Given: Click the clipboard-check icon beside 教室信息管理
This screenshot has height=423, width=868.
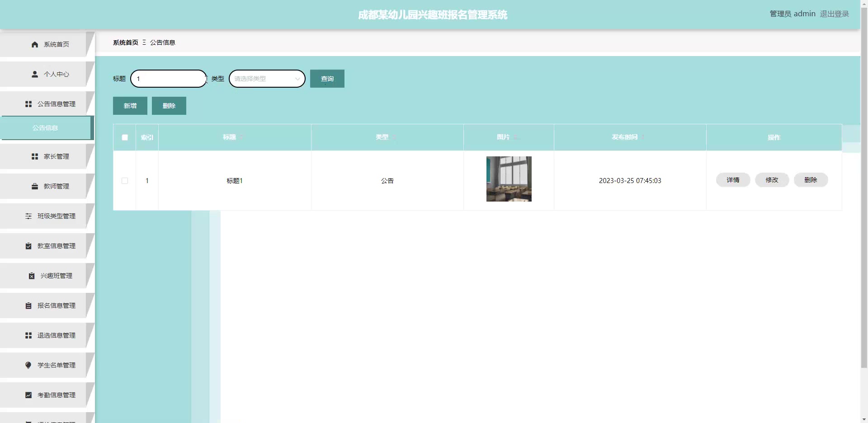Looking at the screenshot, I should (x=28, y=246).
